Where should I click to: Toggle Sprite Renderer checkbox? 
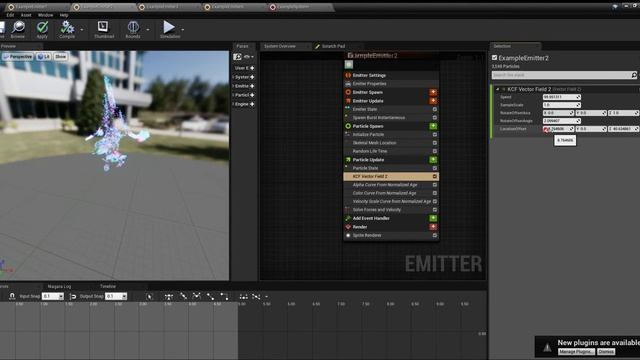point(435,236)
